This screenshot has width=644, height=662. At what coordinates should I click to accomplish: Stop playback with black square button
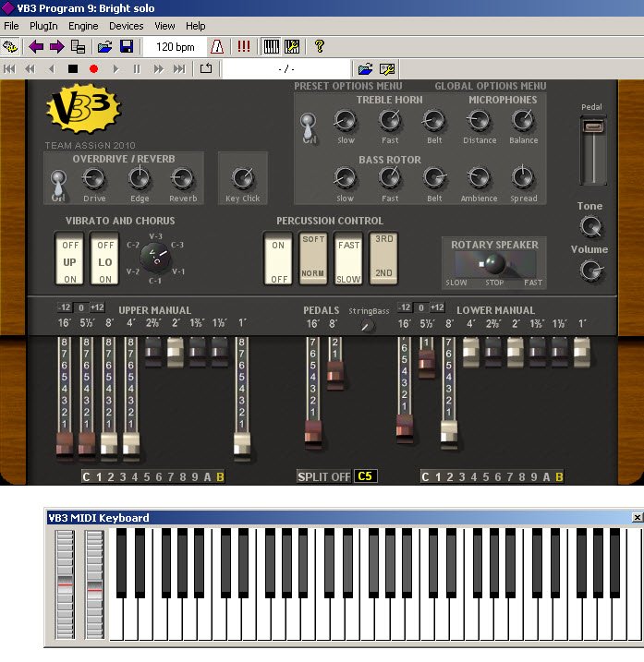[x=73, y=69]
